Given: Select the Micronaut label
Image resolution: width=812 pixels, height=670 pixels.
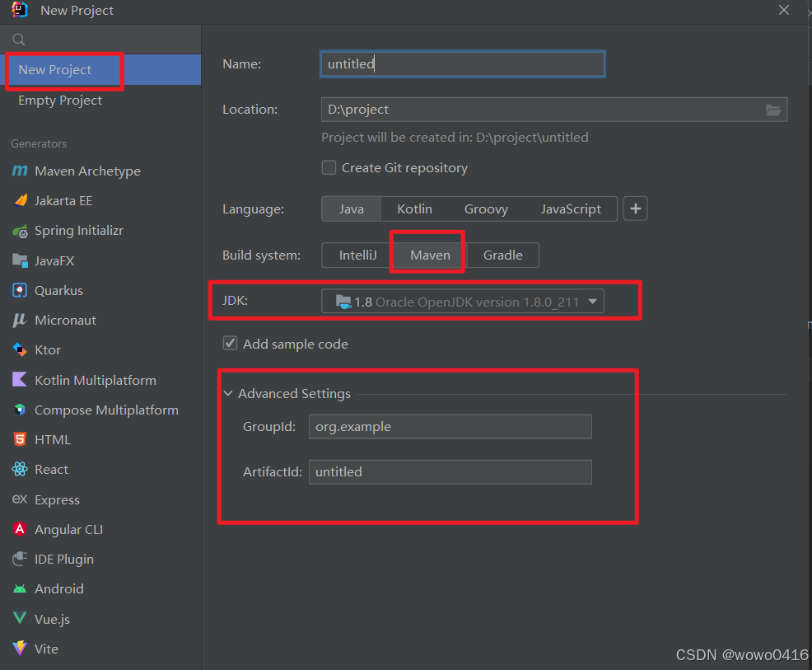Looking at the screenshot, I should tap(65, 321).
